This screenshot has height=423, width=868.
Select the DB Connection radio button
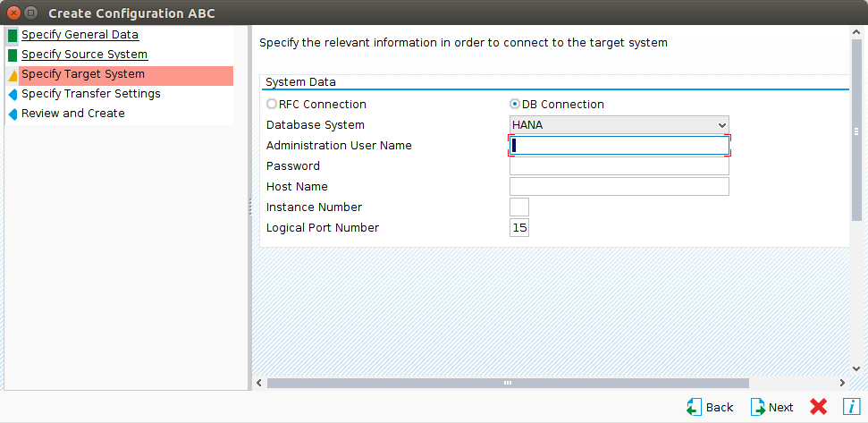click(x=515, y=105)
